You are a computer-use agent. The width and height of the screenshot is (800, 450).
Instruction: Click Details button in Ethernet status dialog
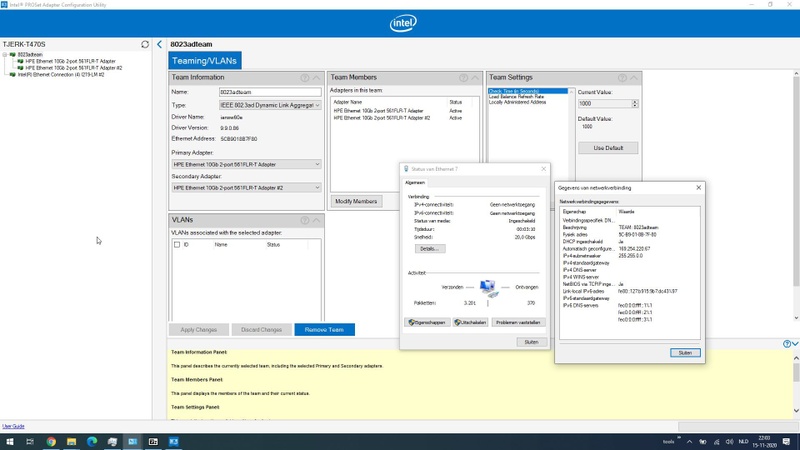[x=430, y=249]
